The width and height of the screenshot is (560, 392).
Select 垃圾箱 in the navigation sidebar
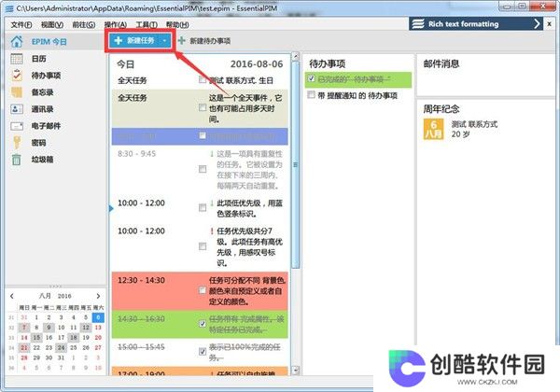tap(42, 160)
